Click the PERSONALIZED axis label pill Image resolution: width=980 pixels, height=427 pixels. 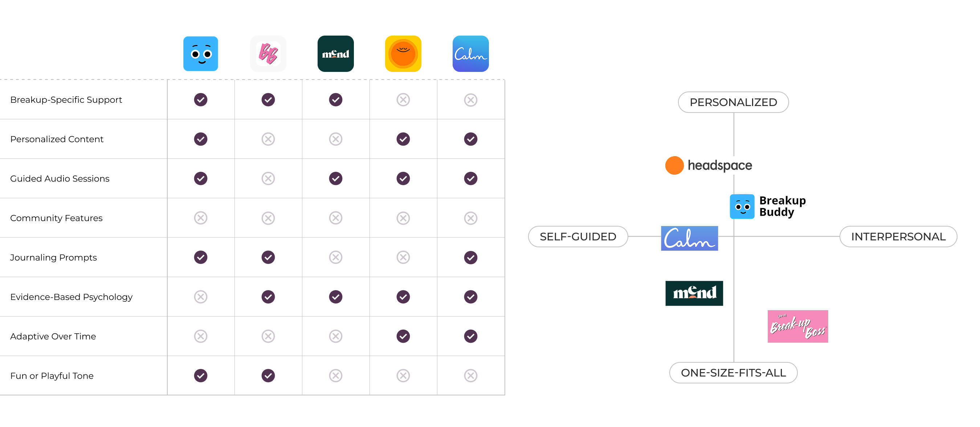(x=733, y=102)
